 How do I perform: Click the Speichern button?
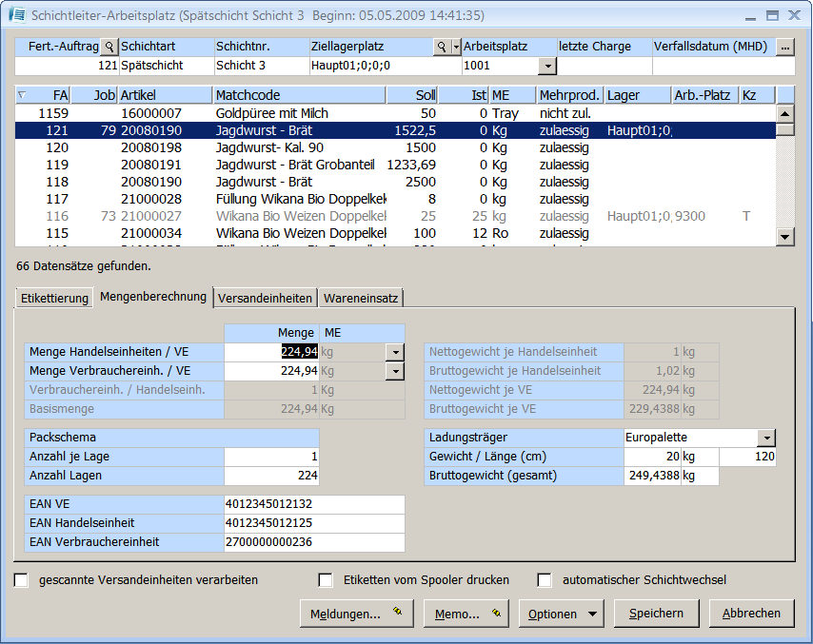pyautogui.click(x=656, y=614)
